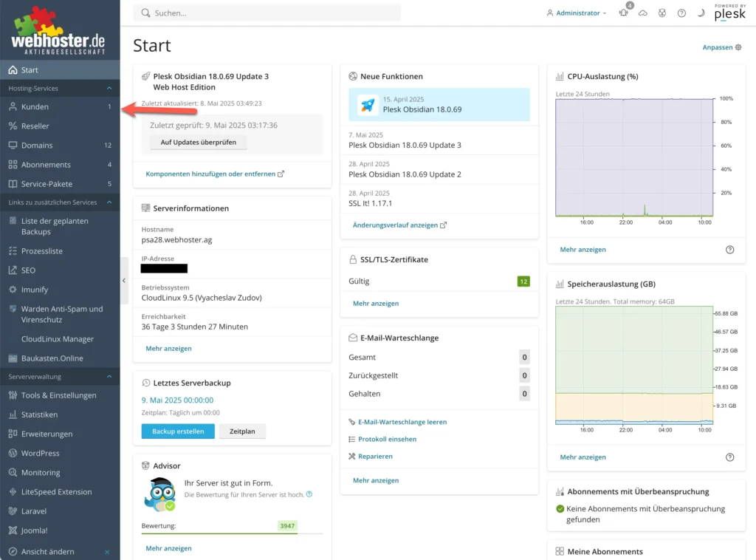Collapse the Hosting-Services section
Image resolution: width=756 pixels, height=560 pixels.
(109, 88)
